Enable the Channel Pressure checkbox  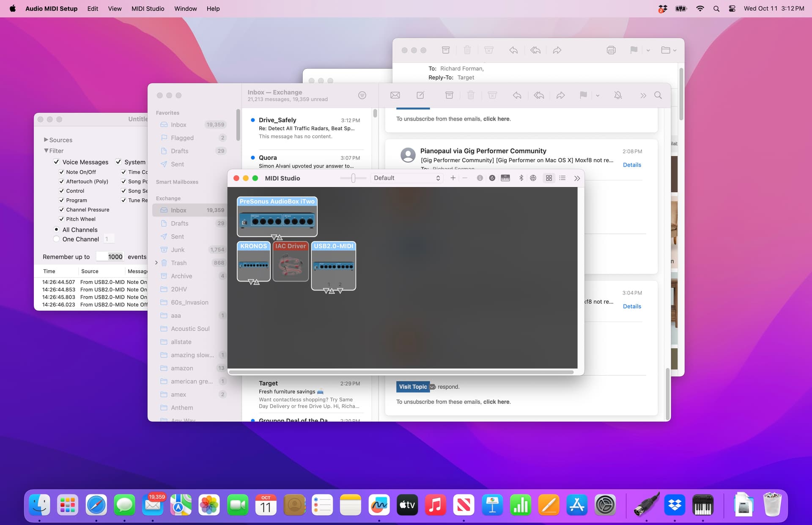pyautogui.click(x=62, y=209)
